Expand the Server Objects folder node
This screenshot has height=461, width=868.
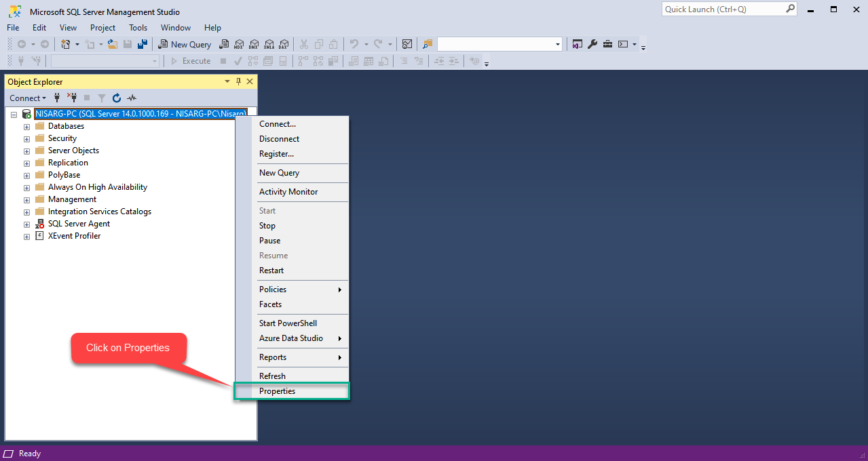27,151
